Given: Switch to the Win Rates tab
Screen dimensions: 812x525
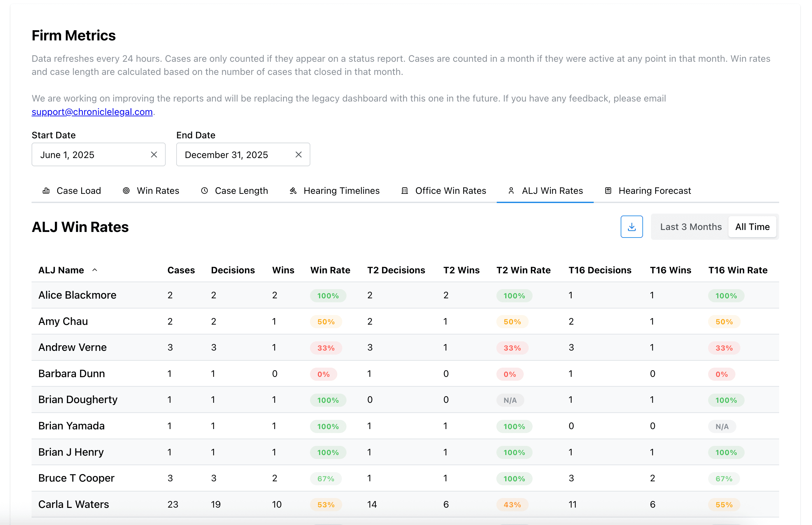Looking at the screenshot, I should point(157,191).
